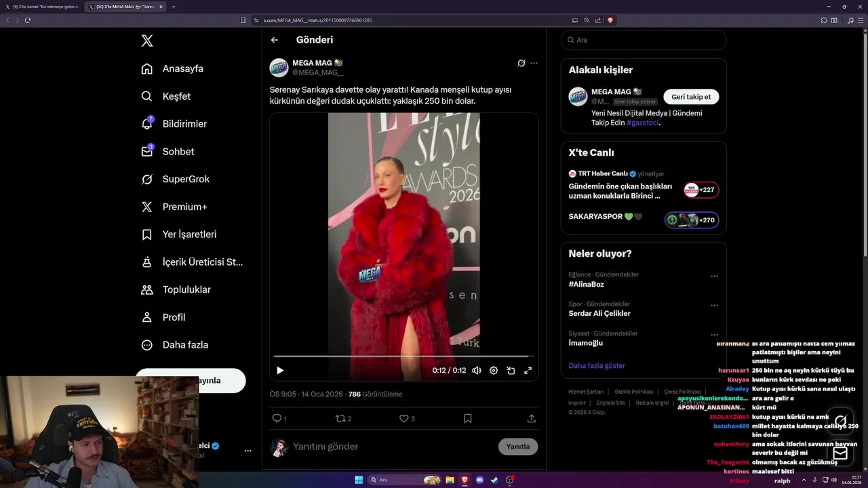Open more options for İmamoğlu trend
The width and height of the screenshot is (868, 488).
click(714, 335)
